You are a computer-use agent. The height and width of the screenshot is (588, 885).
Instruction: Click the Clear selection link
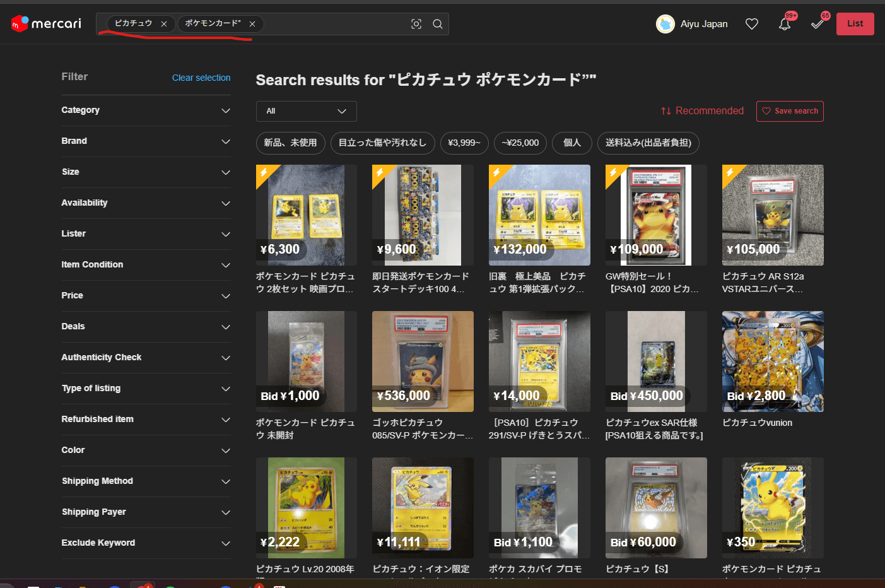pos(201,78)
